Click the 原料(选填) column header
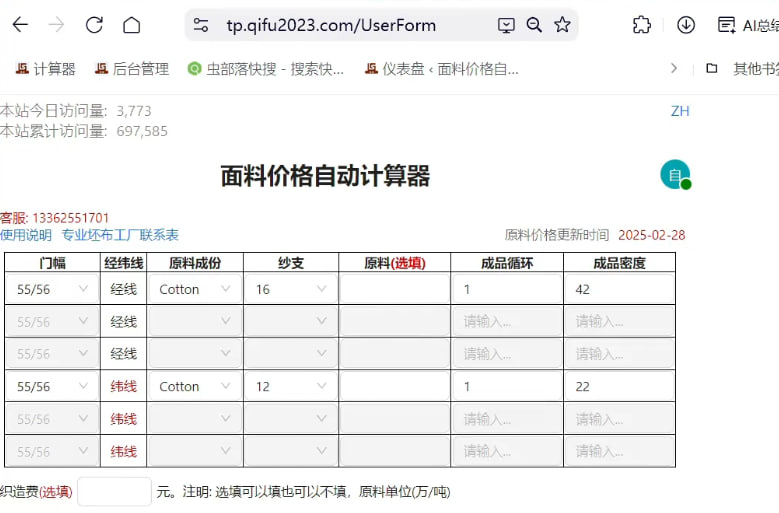This screenshot has width=779, height=513. pyautogui.click(x=394, y=263)
